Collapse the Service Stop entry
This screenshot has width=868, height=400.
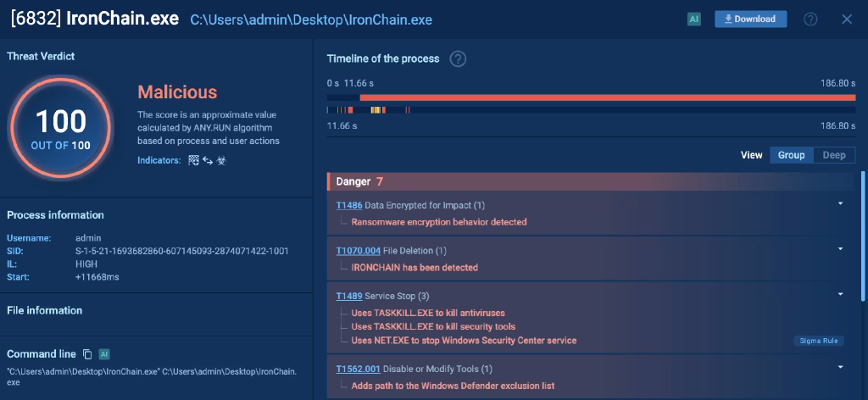tap(840, 294)
